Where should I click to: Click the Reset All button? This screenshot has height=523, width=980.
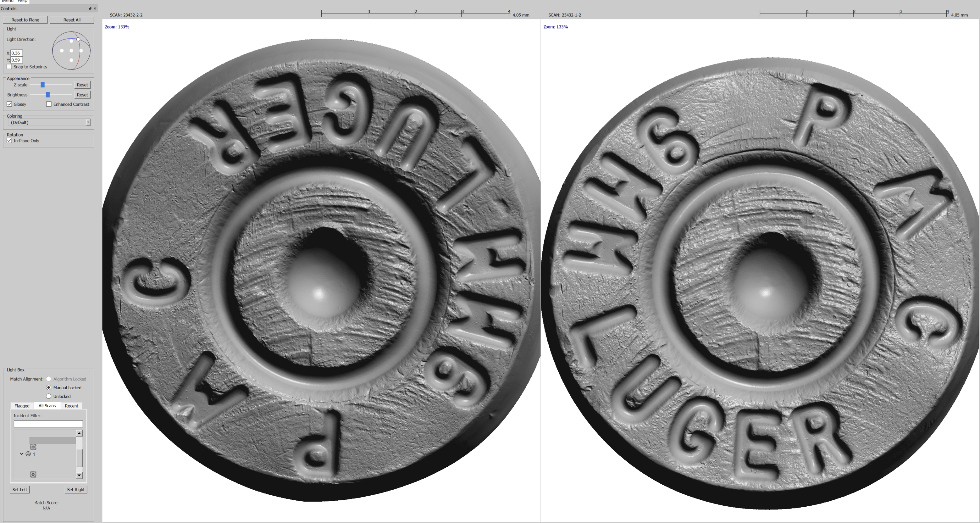[x=72, y=20]
